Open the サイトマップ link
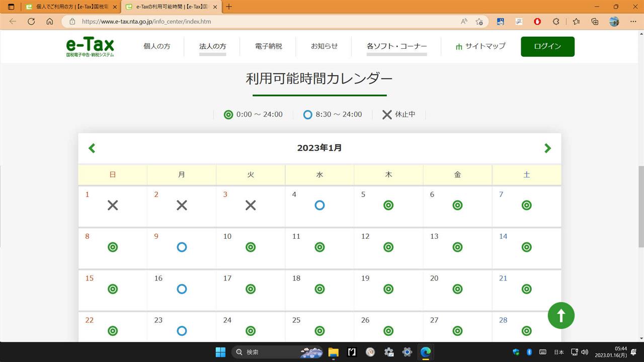The image size is (644, 362). [x=480, y=46]
